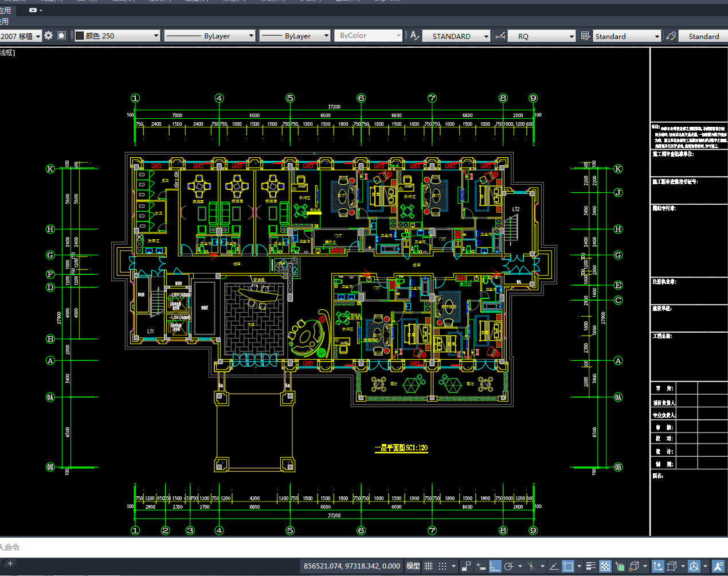Viewport: 728px width, 576px height.
Task: Click the black color 250 swatch
Action: tap(80, 36)
